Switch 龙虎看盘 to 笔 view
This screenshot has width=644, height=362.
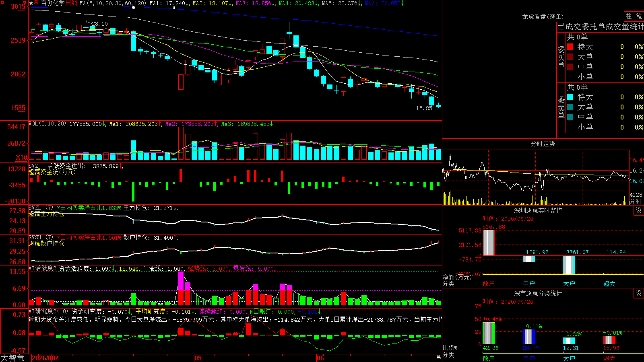(x=639, y=16)
